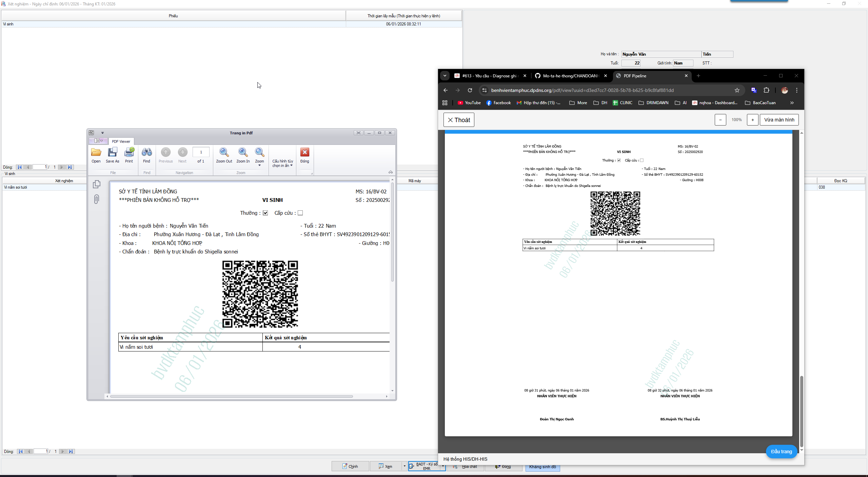Viewport: 868px width, 477px height.
Task: Click the page number field in Navigation
Action: click(x=201, y=152)
